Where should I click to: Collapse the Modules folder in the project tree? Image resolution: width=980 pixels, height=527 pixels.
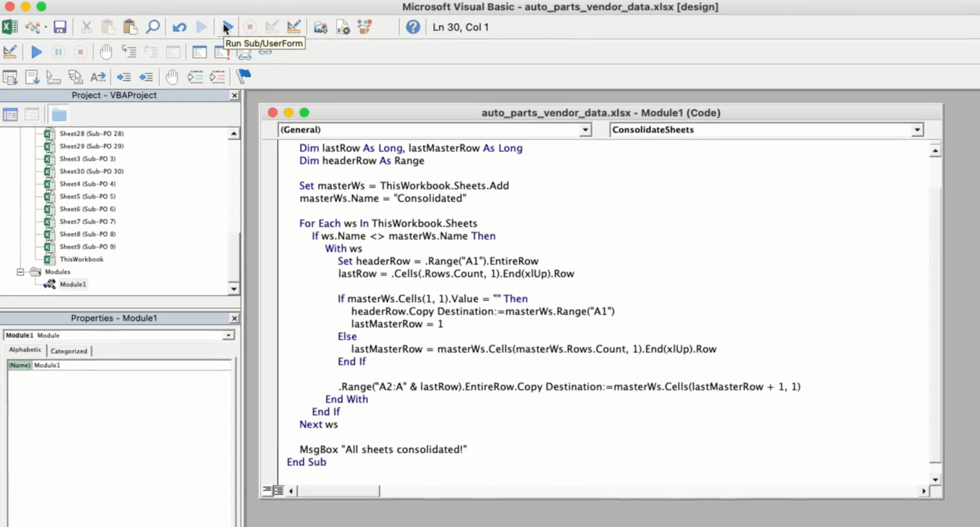(x=20, y=272)
